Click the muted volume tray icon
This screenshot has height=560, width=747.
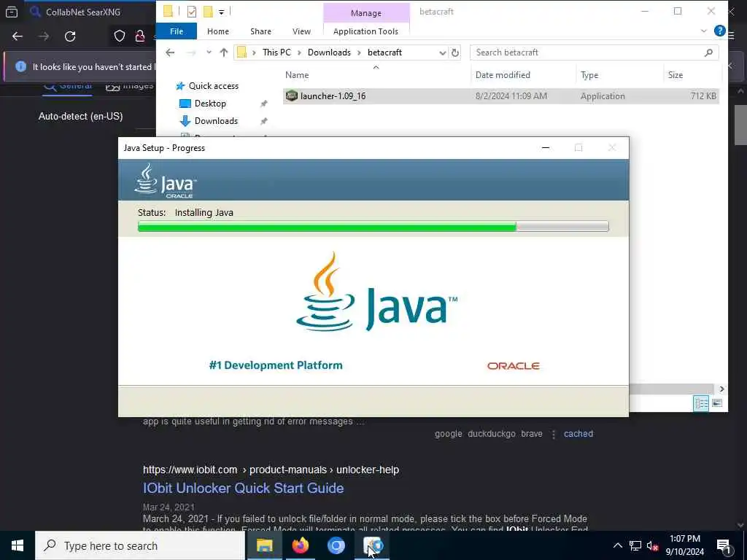(x=653, y=545)
